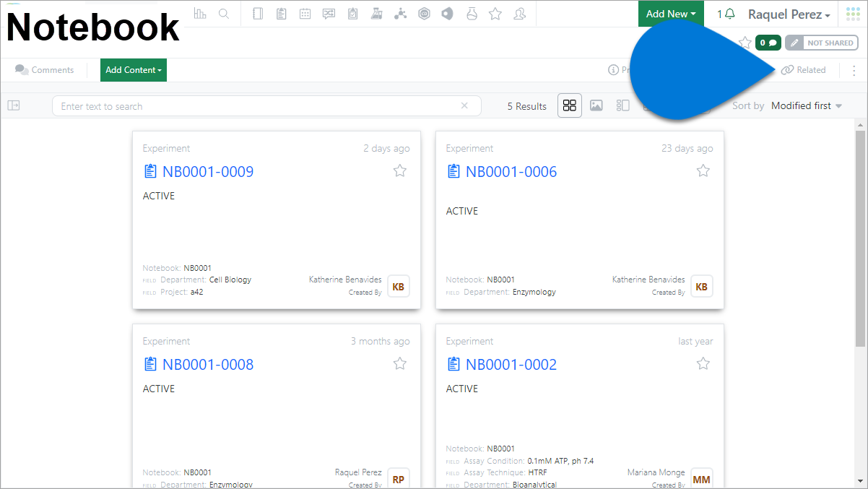Open experiment NB0001-0006
868x489 pixels.
click(511, 172)
